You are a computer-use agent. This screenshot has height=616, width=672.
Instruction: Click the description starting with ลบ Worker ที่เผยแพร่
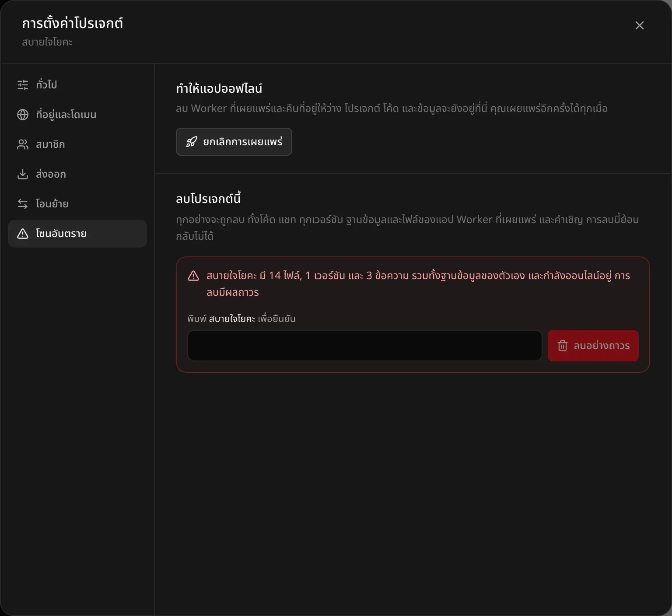392,108
